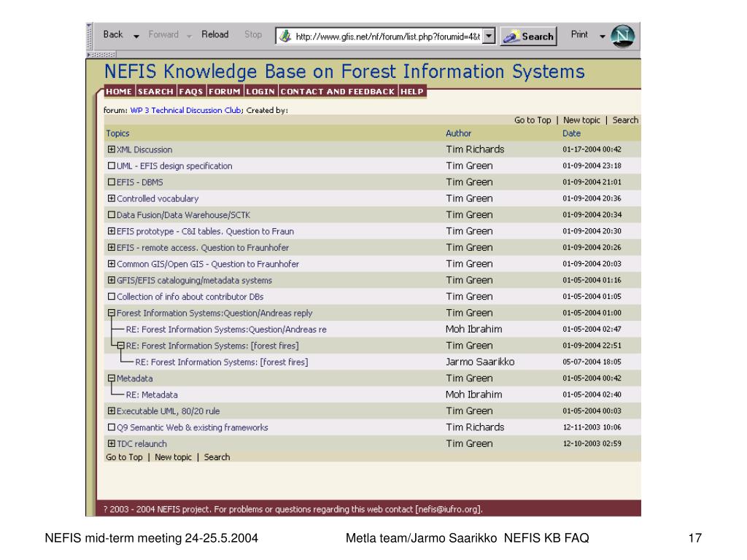This screenshot has width=747, height=560.
Task: Click box icon beside Q9 Semantic Web topic
Action: click(x=111, y=427)
